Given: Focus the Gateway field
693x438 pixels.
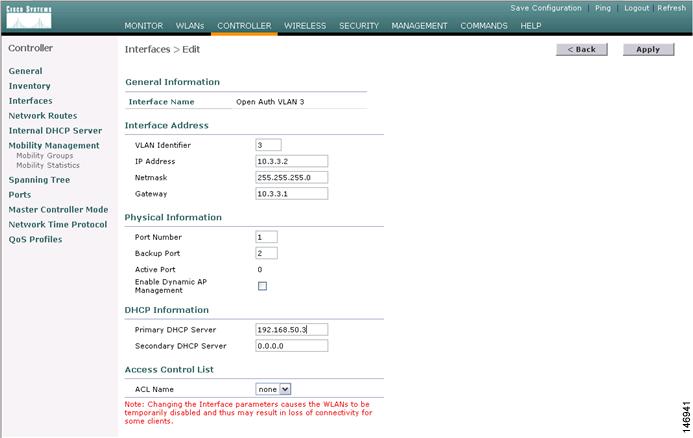Looking at the screenshot, I should [x=292, y=194].
